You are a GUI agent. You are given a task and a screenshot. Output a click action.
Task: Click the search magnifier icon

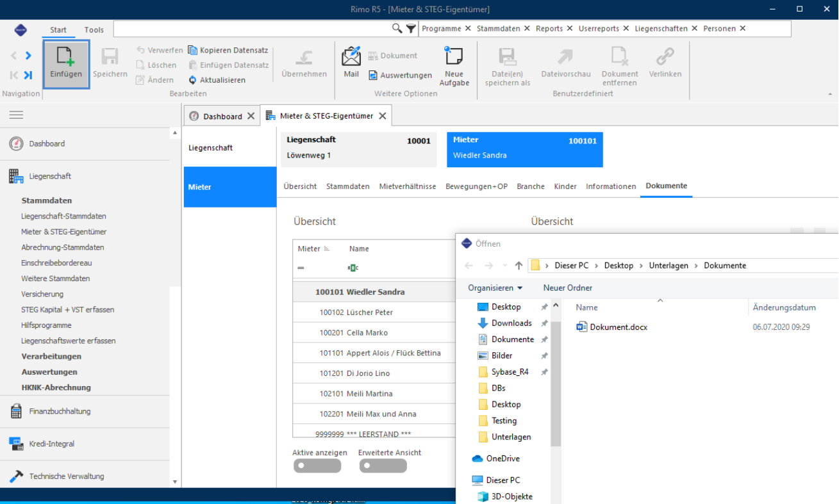[x=397, y=29]
